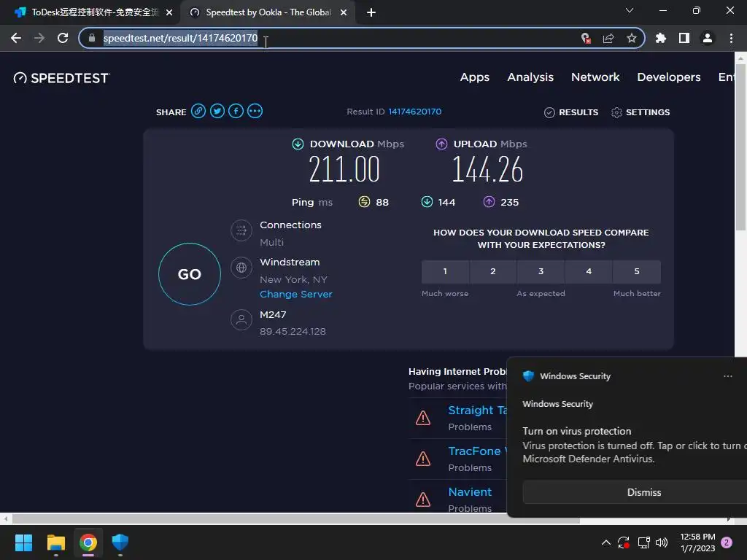This screenshot has width=747, height=560.
Task: Open notification options ellipsis in Windows Security
Action: pos(728,376)
